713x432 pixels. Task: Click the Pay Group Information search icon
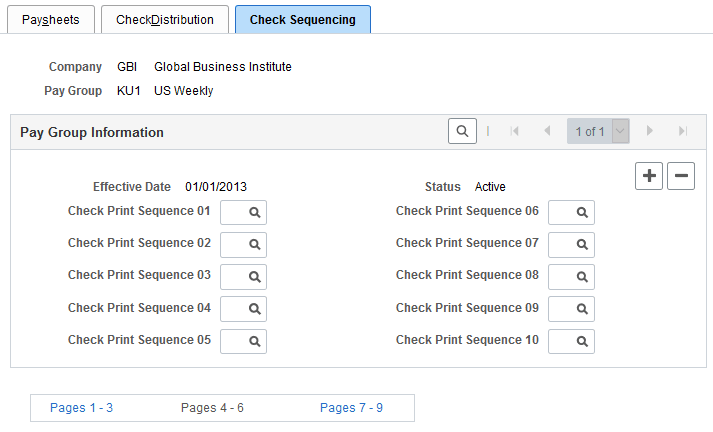coord(462,131)
